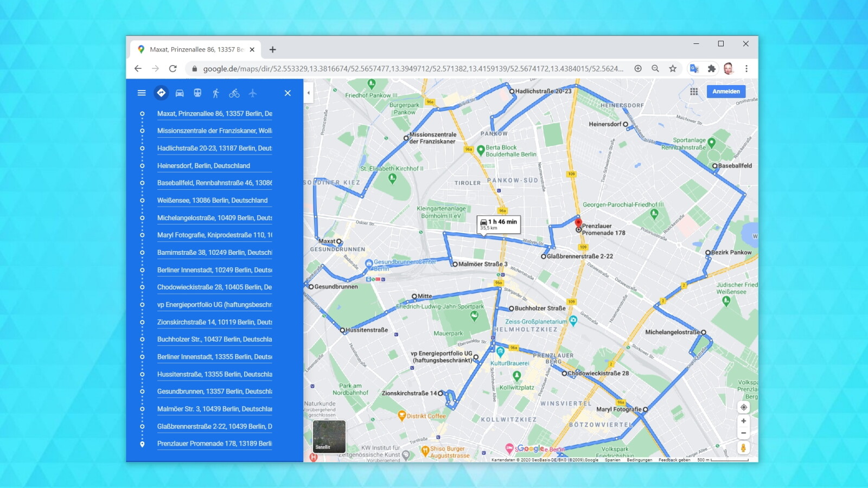Click the Distrikt Coffee map marker
This screenshot has height=488, width=868.
coord(402,416)
